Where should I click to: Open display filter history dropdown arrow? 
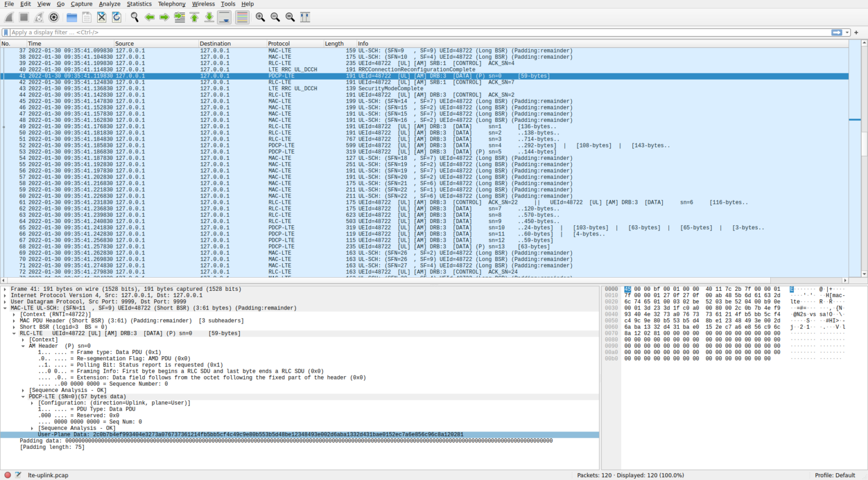coord(847,33)
